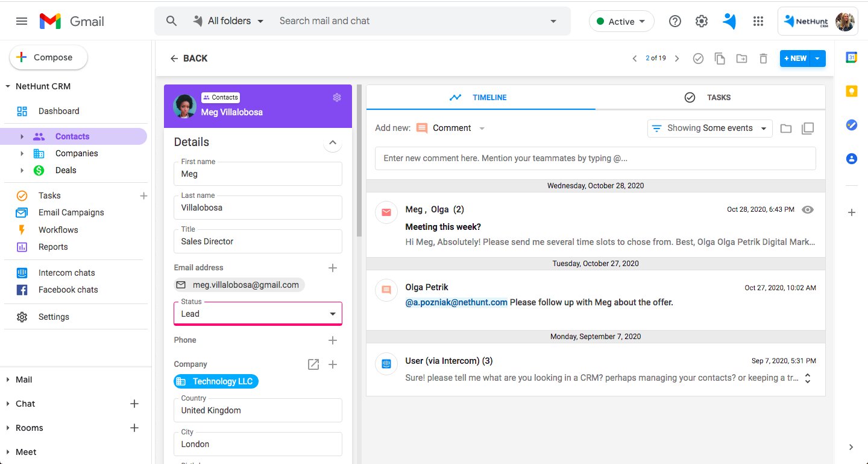Open the Showing Some events filter

click(x=709, y=129)
